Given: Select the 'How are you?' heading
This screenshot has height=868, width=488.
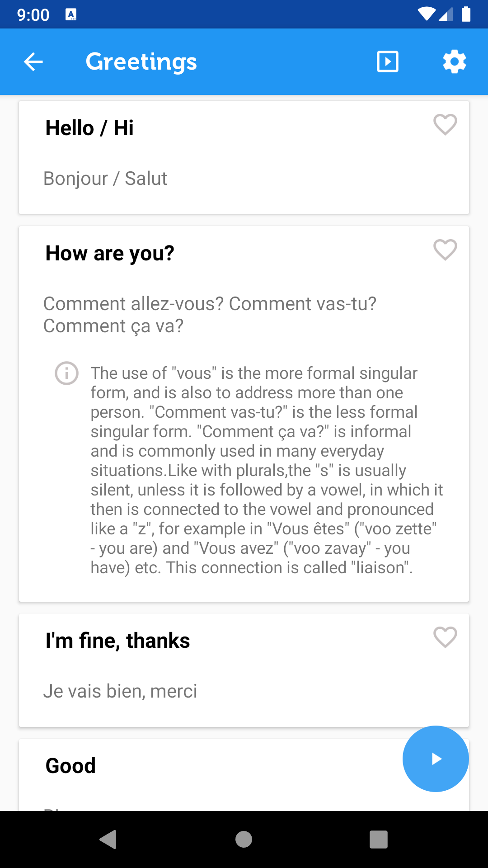Looking at the screenshot, I should pos(110,253).
